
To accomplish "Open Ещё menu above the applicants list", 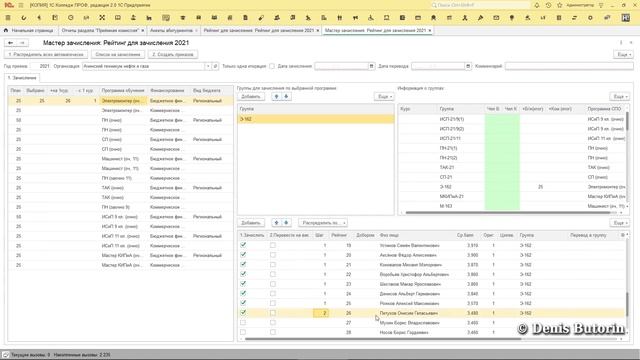I will coord(620,223).
